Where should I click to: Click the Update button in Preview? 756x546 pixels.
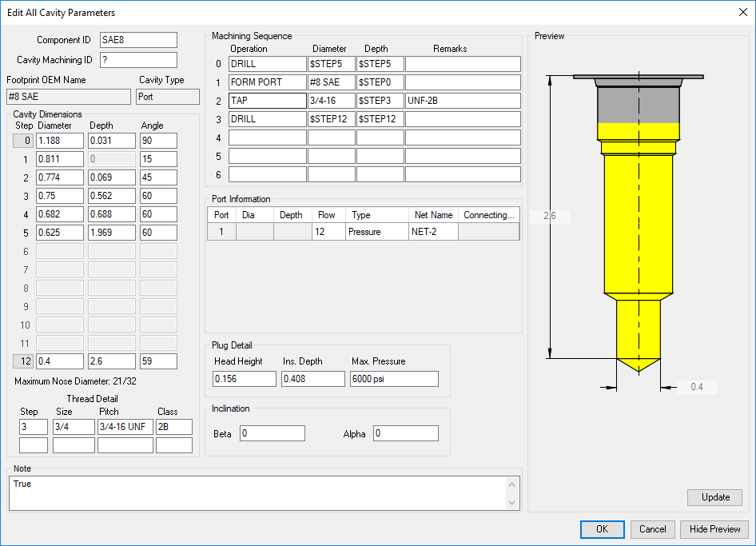pos(715,497)
